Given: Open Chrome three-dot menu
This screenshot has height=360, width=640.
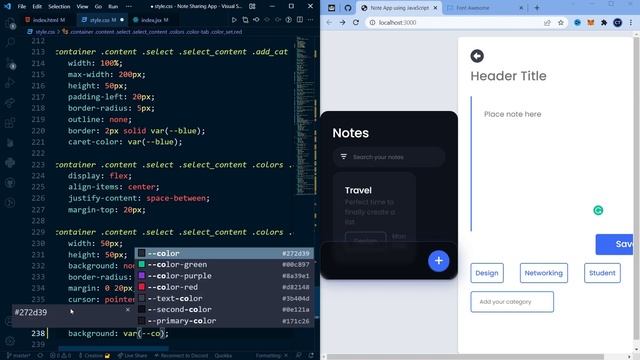Looking at the screenshot, I should (x=631, y=22).
